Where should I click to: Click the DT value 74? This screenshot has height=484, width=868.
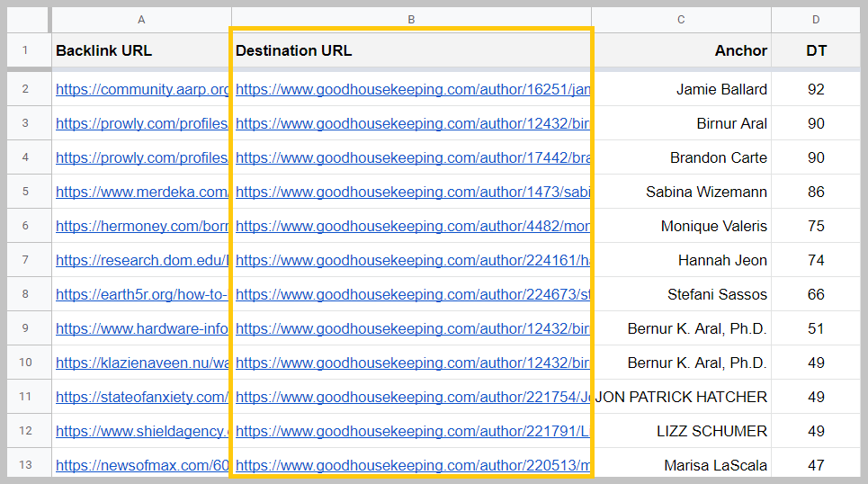click(816, 260)
